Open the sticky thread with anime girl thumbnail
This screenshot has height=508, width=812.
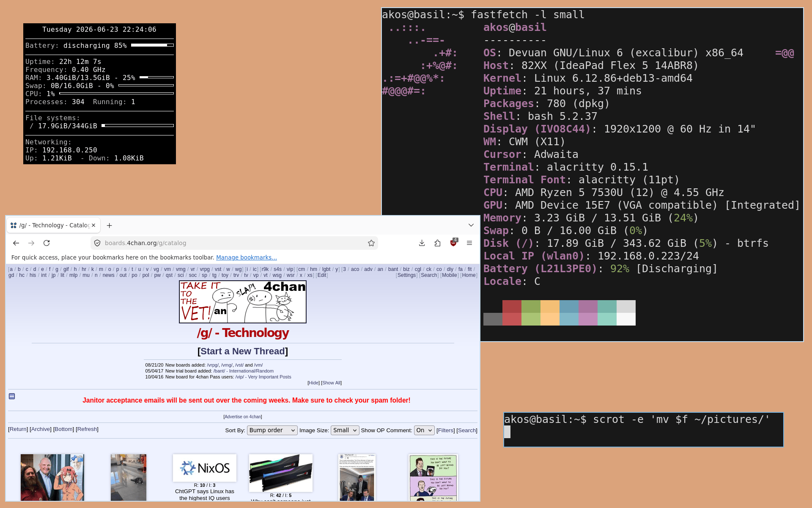pos(52,478)
